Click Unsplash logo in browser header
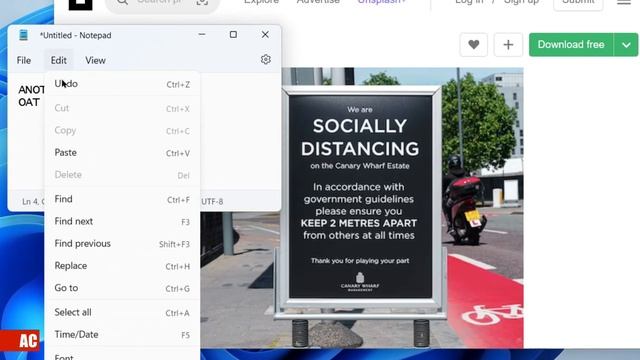The height and width of the screenshot is (360, 640). pyautogui.click(x=80, y=4)
